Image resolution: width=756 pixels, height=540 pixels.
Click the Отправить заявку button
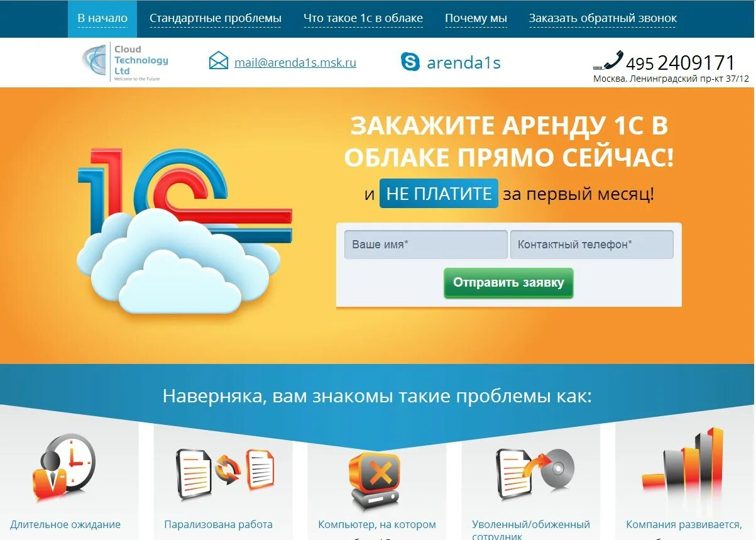(x=508, y=283)
